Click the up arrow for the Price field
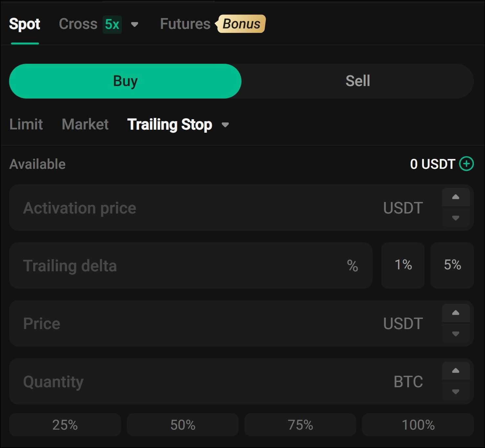Image resolution: width=485 pixels, height=448 pixels. click(455, 312)
